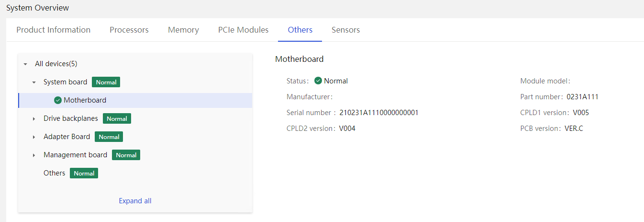Screen dimensions: 644x222
Task: Expand the Management board node
Action: (x=34, y=155)
